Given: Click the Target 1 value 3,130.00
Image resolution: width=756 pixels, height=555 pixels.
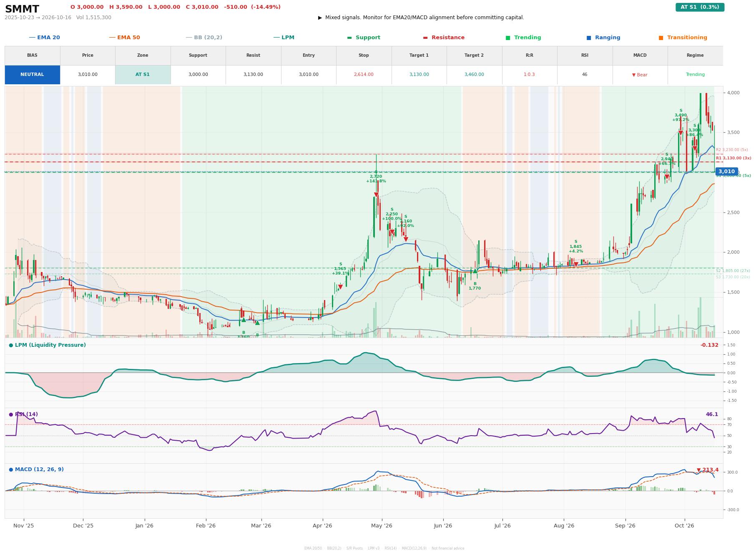Looking at the screenshot, I should click(x=419, y=75).
